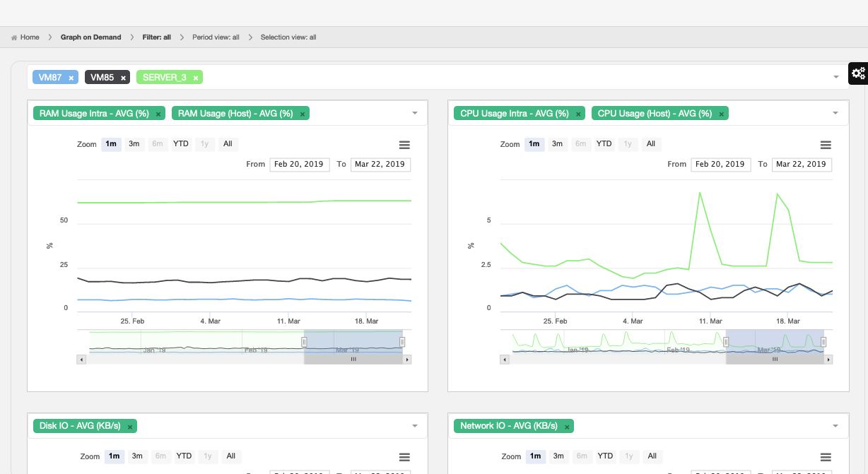Set Network IO chart zoom to YTD

click(x=605, y=456)
